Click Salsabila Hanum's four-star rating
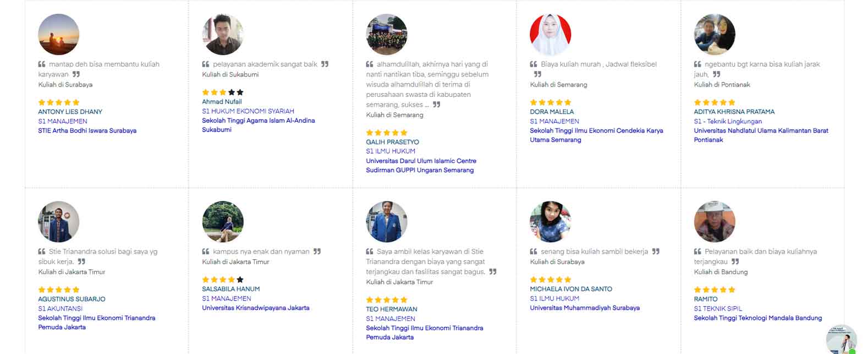The height and width of the screenshot is (354, 868). (x=223, y=280)
